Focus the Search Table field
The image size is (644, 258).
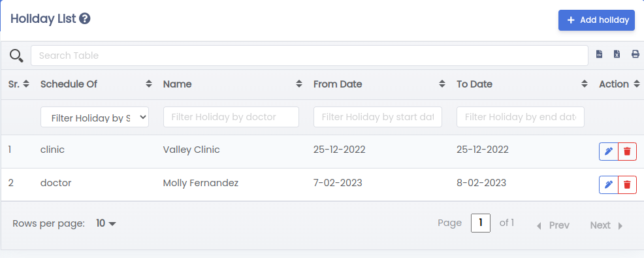pos(310,56)
